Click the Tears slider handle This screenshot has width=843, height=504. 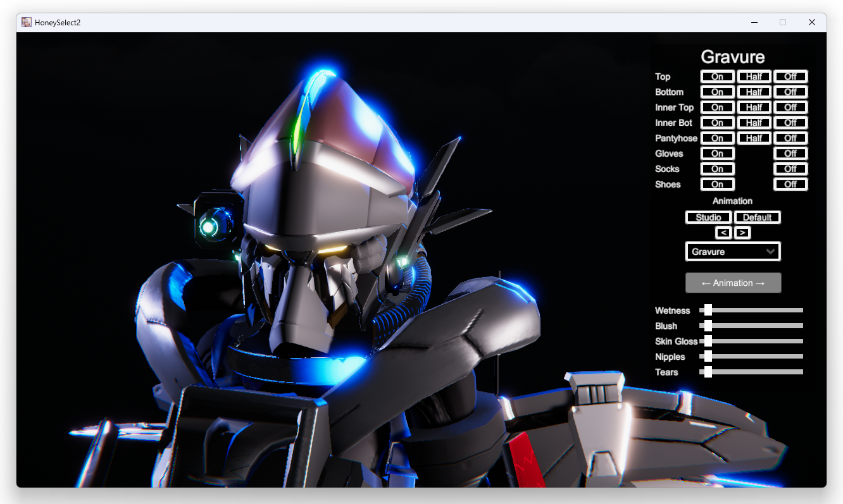point(708,372)
